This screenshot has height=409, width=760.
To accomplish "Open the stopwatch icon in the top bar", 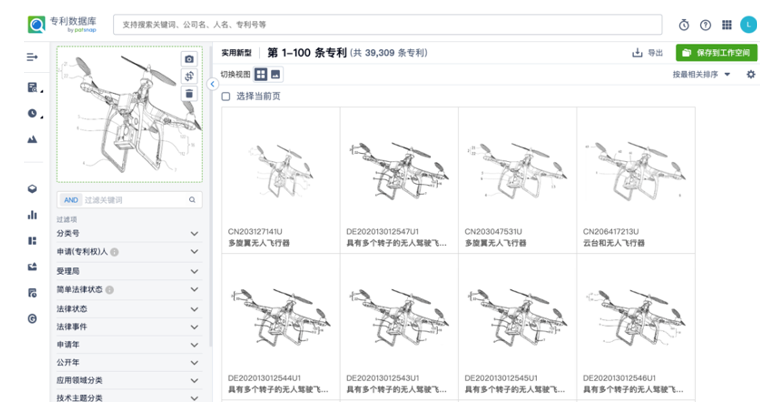I will pos(684,25).
